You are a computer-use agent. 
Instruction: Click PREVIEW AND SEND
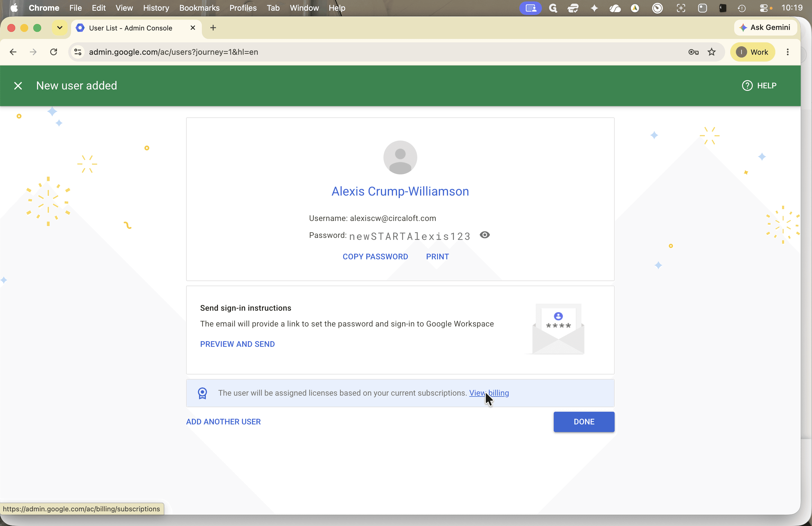tap(237, 344)
